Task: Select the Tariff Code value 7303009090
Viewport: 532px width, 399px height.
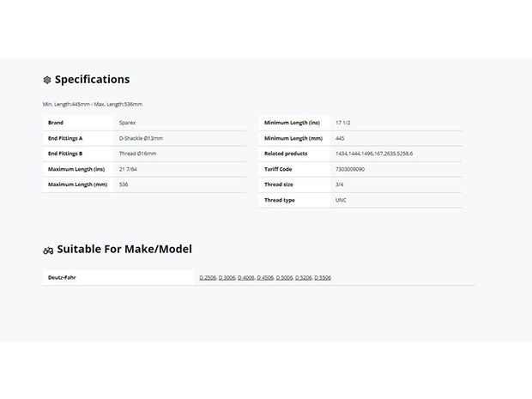Action: [350, 169]
